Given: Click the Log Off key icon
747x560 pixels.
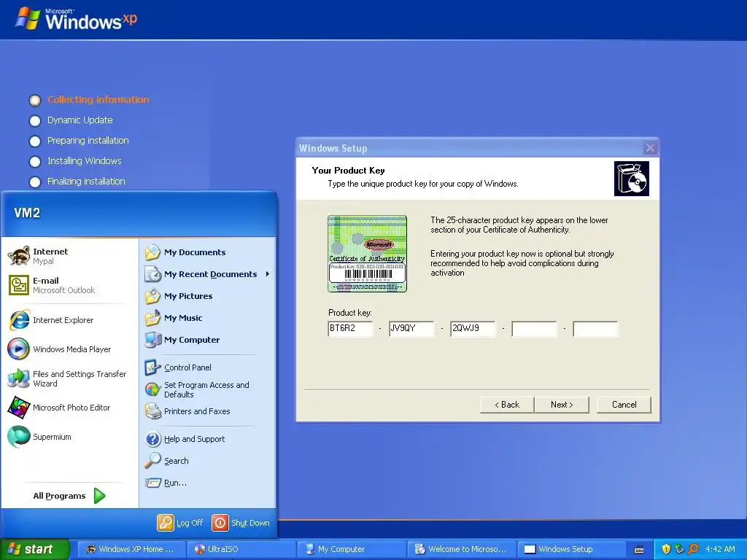Looking at the screenshot, I should coord(166,523).
